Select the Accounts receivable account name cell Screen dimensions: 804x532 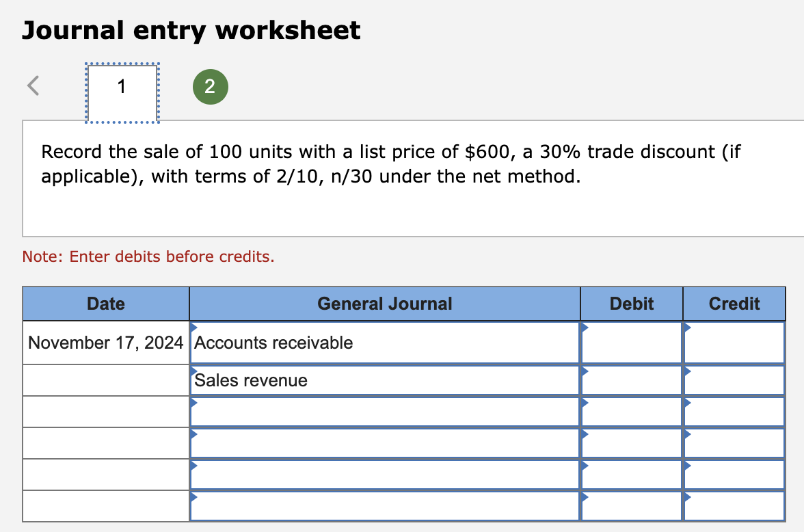[x=383, y=343]
